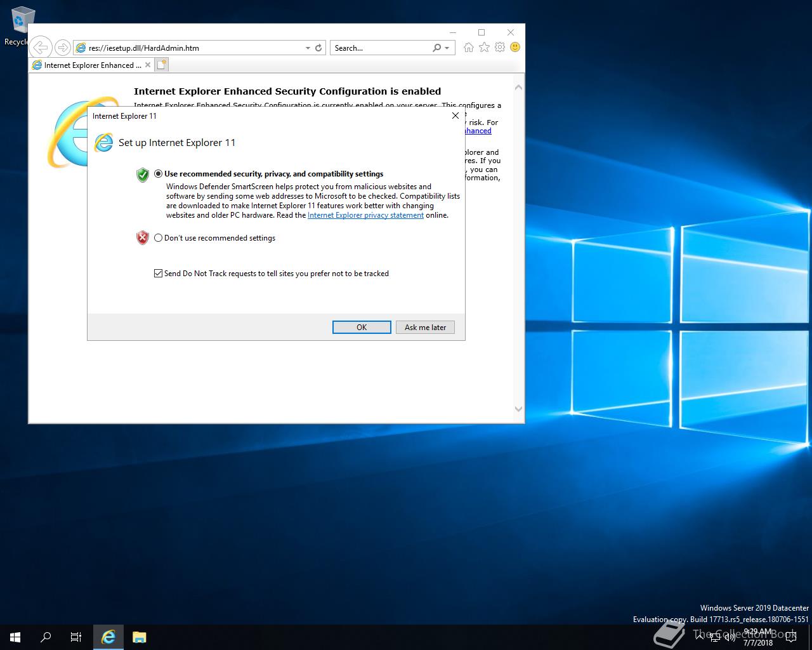Open the taskbar clock showing 7/7/2018
Screen dimensions: 812x650
pos(758,637)
